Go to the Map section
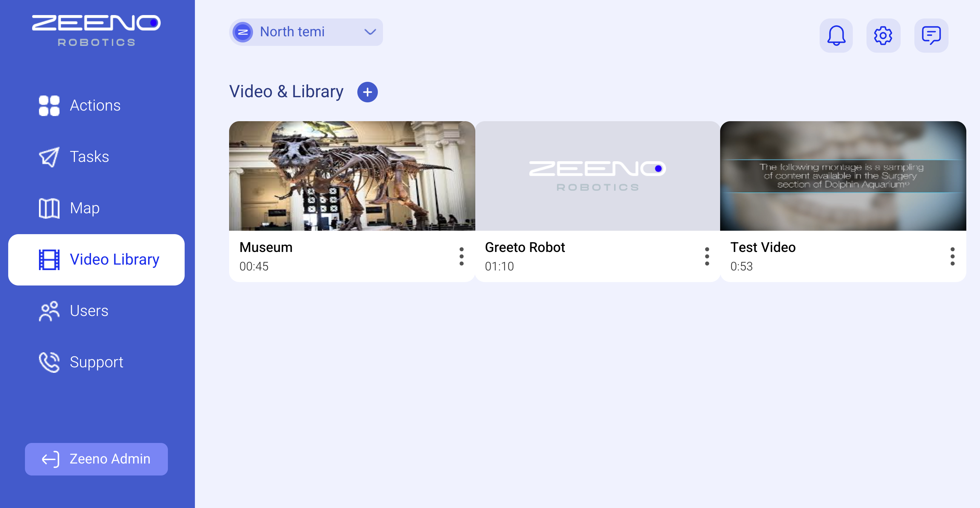 click(84, 208)
